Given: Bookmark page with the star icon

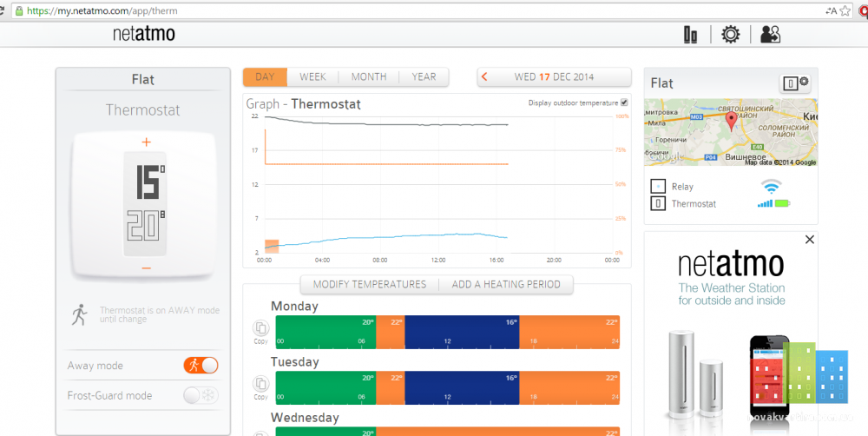Looking at the screenshot, I should click(x=845, y=10).
